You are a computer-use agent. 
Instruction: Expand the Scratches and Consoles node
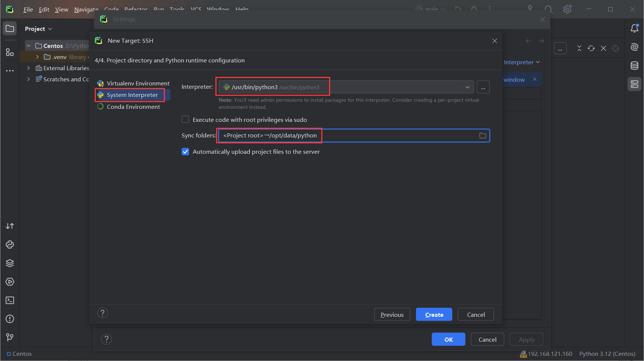[29, 79]
